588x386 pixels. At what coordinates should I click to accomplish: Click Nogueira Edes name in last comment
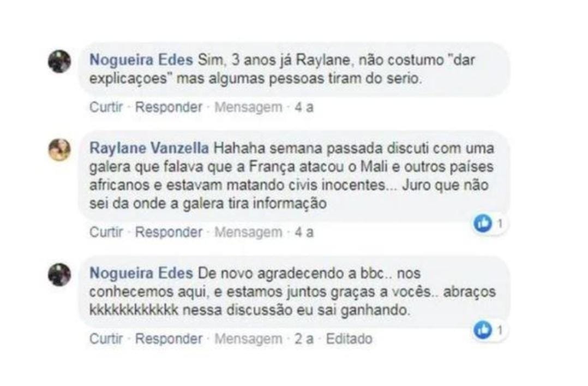pyautogui.click(x=141, y=273)
